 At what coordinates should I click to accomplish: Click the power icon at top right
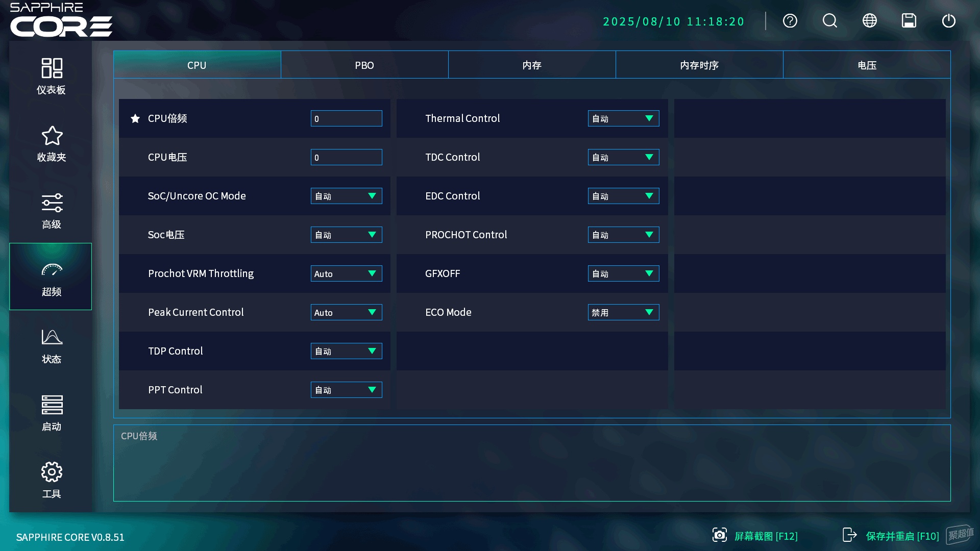949,21
